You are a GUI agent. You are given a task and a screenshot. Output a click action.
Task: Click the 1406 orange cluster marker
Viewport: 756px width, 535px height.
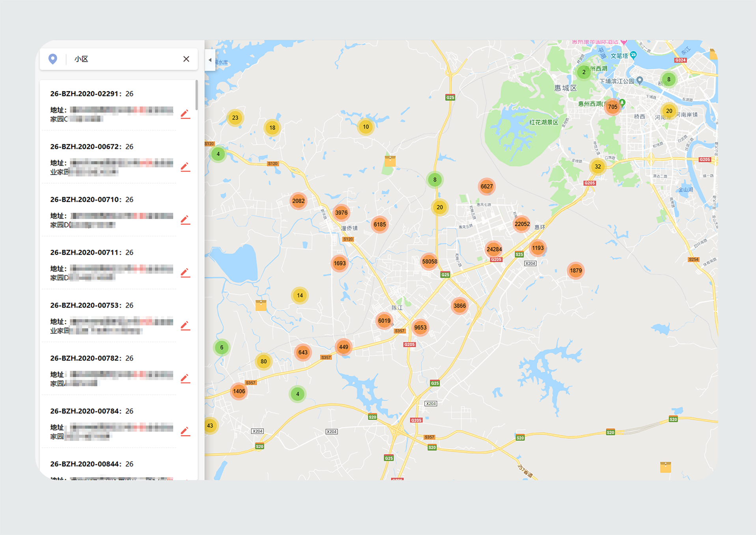(x=239, y=391)
